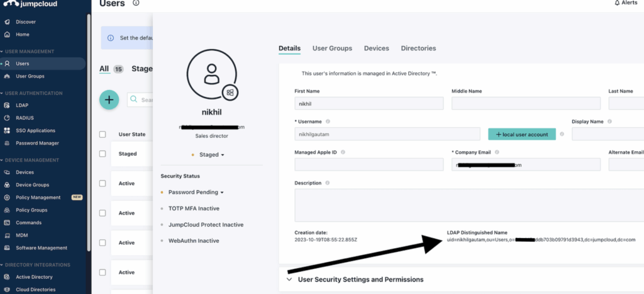Click the Description text area

[469, 206]
